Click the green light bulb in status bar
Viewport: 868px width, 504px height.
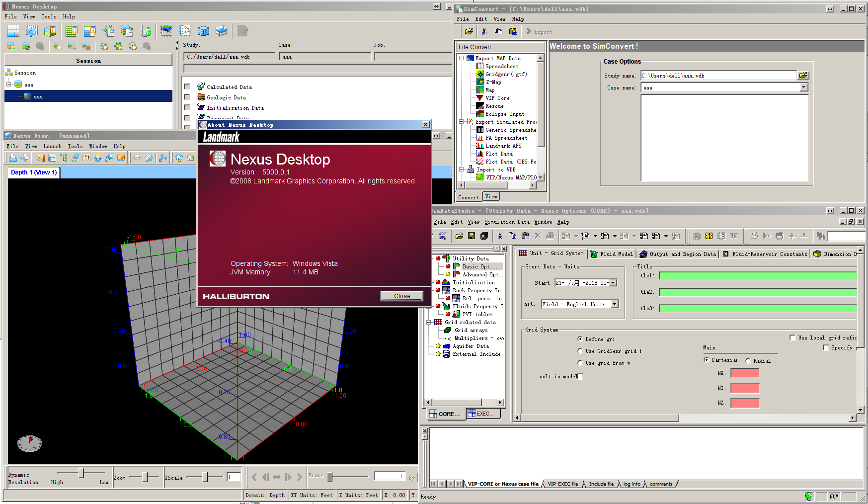[x=809, y=496]
